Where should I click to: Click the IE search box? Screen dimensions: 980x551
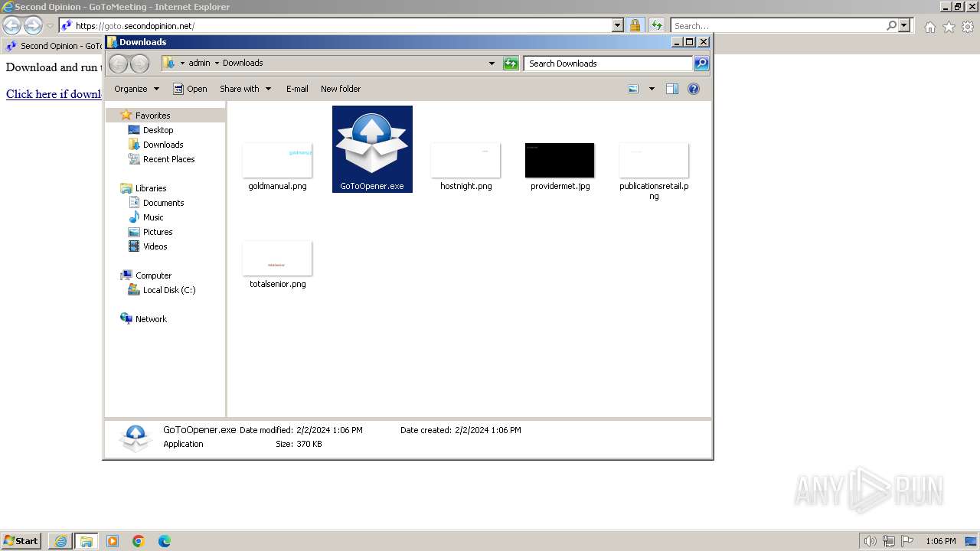(x=777, y=25)
